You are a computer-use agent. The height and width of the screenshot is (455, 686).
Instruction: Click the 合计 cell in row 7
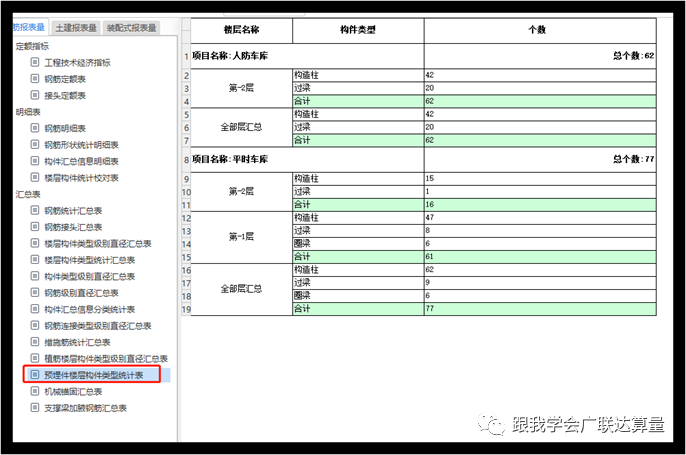[358, 140]
